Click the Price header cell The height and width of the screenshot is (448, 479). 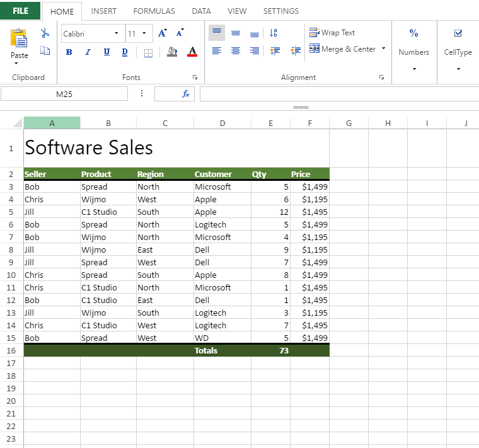pos(309,174)
